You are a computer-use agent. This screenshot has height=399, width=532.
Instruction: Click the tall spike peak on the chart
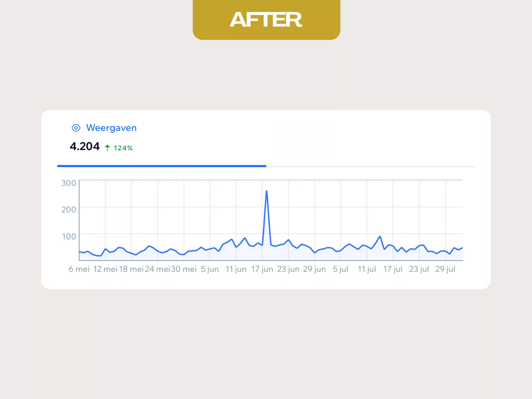pyautogui.click(x=266, y=191)
